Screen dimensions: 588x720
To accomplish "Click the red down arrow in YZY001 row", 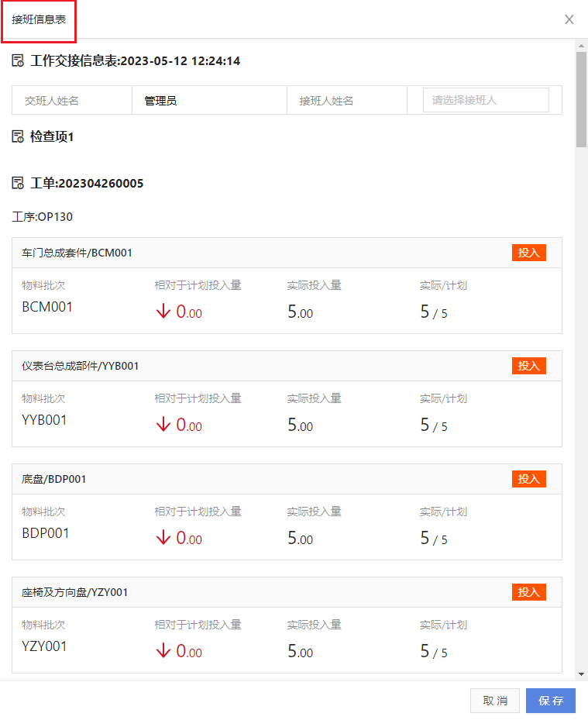I will (x=163, y=651).
